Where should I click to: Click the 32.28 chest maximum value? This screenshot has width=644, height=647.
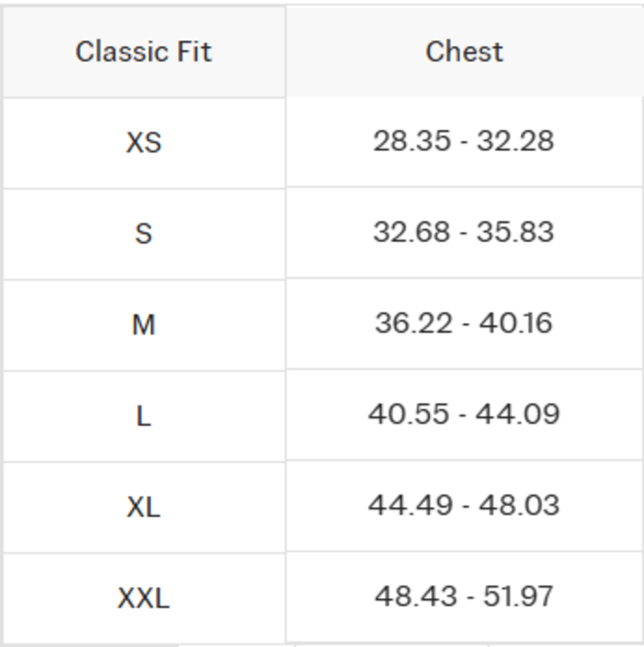click(x=515, y=140)
